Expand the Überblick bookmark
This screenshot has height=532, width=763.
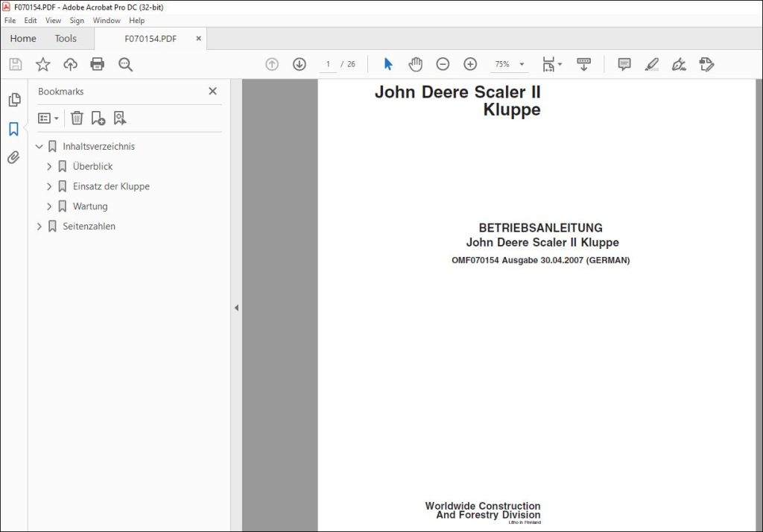[x=49, y=166]
